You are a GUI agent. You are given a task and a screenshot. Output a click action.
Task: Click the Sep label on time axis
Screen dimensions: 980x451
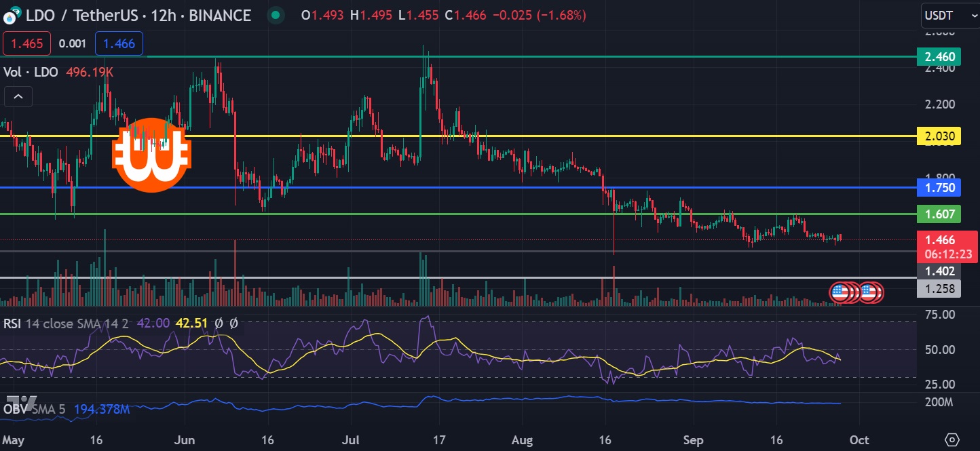pos(692,439)
